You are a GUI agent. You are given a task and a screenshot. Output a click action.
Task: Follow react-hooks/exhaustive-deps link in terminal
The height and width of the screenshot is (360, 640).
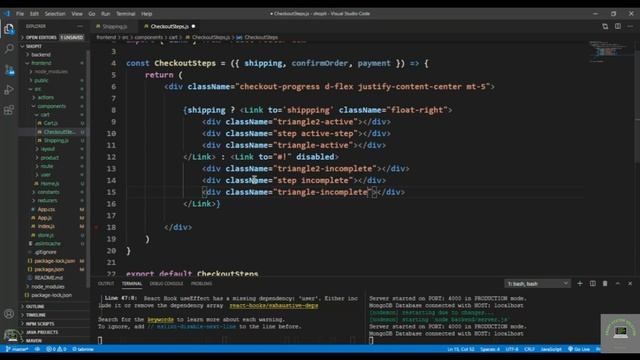[273, 306]
